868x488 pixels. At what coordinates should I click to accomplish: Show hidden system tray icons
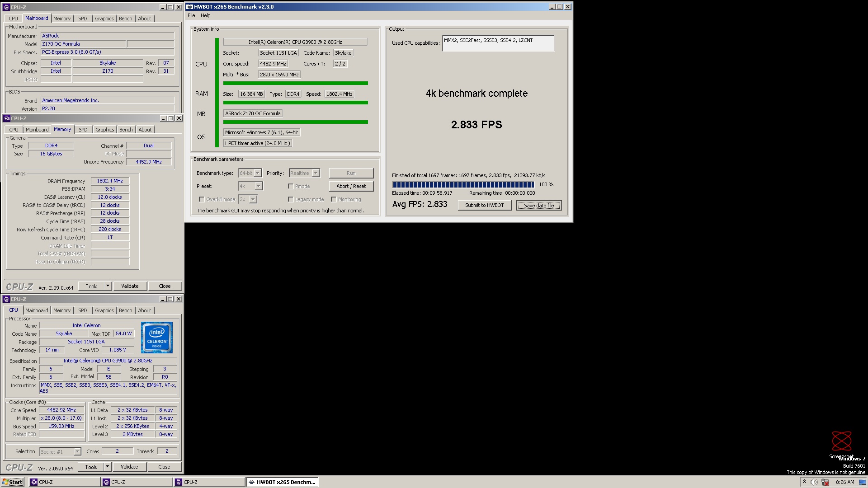(804, 482)
